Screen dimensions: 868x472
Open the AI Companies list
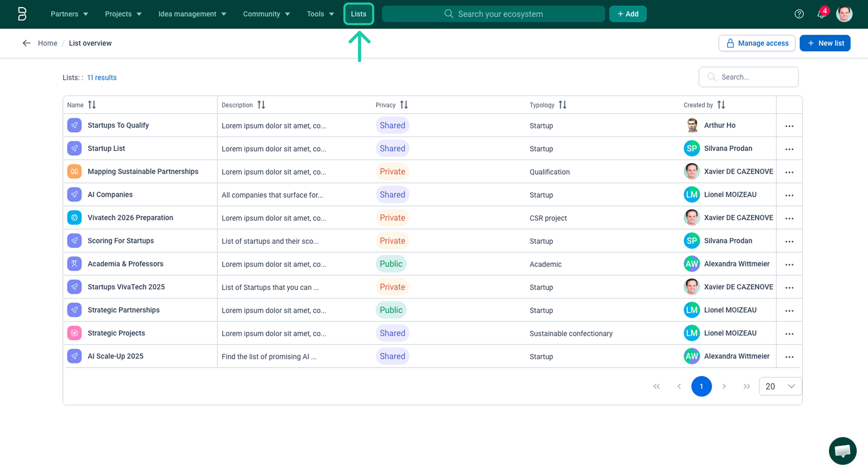(x=110, y=194)
